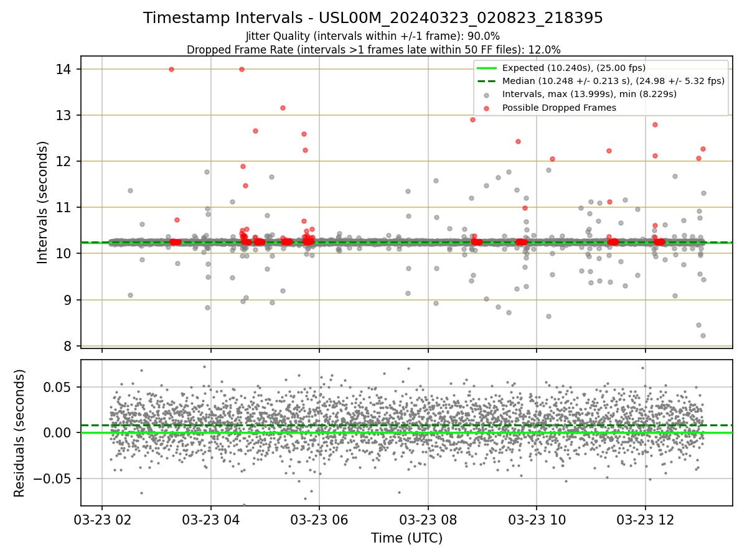
Task: Click the plot title 'Timestamp Intervals - USL00M_20240323_020823_218395'
Action: [x=373, y=18]
